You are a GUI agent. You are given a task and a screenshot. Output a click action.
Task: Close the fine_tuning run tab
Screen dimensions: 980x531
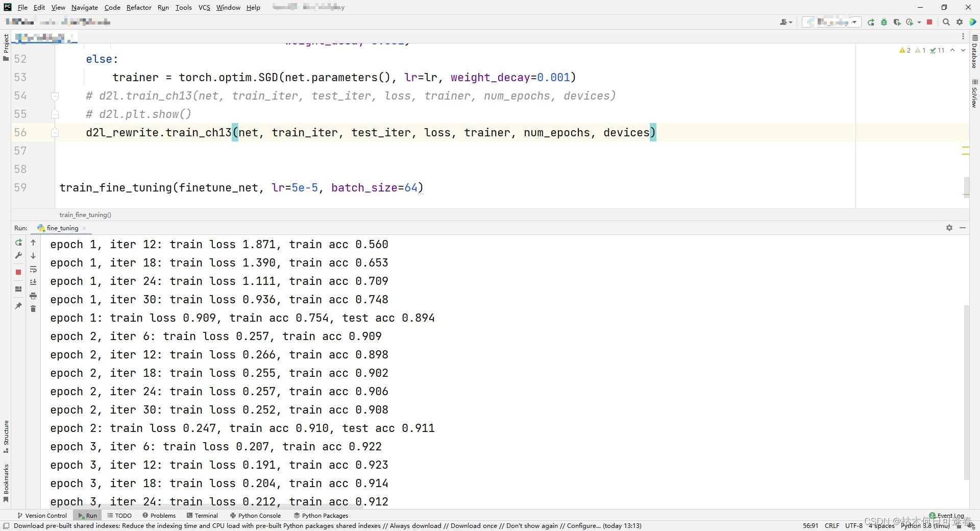click(x=84, y=228)
